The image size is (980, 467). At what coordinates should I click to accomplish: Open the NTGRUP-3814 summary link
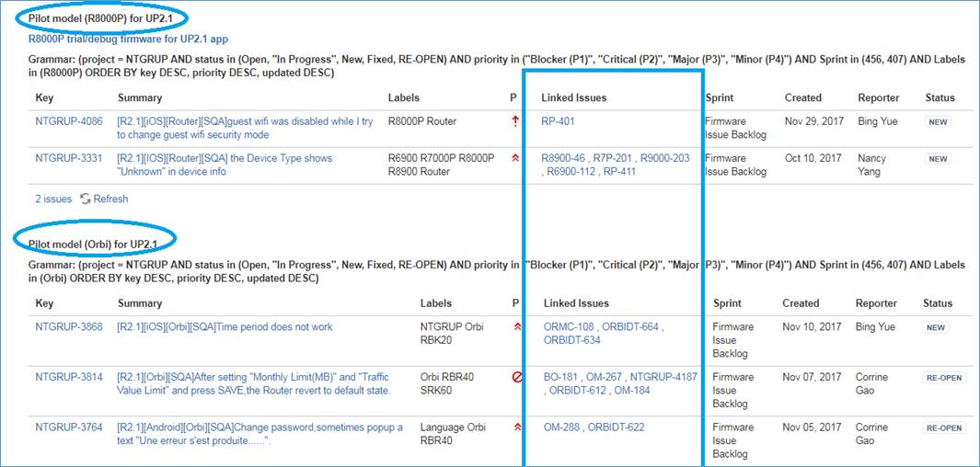pyautogui.click(x=253, y=384)
